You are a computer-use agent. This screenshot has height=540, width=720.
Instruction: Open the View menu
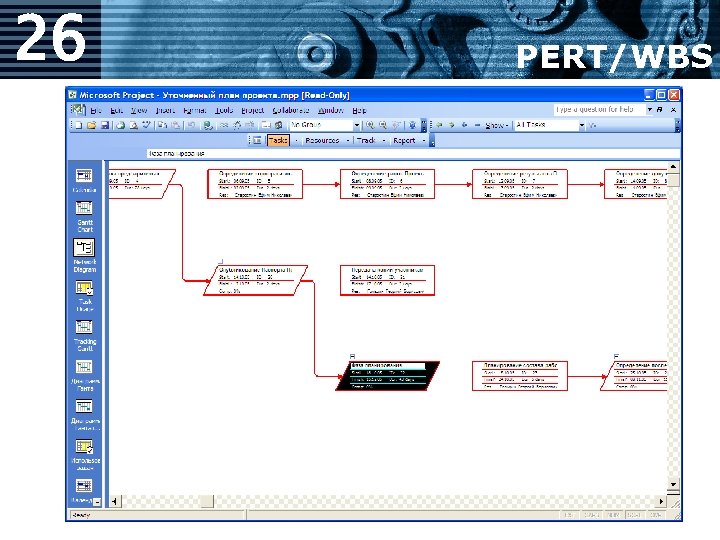[x=139, y=110]
